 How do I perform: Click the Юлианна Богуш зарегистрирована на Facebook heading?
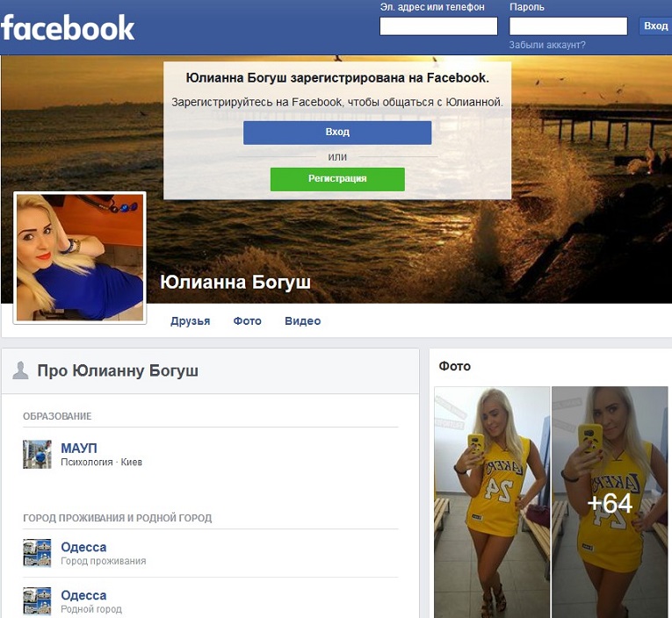coord(337,78)
